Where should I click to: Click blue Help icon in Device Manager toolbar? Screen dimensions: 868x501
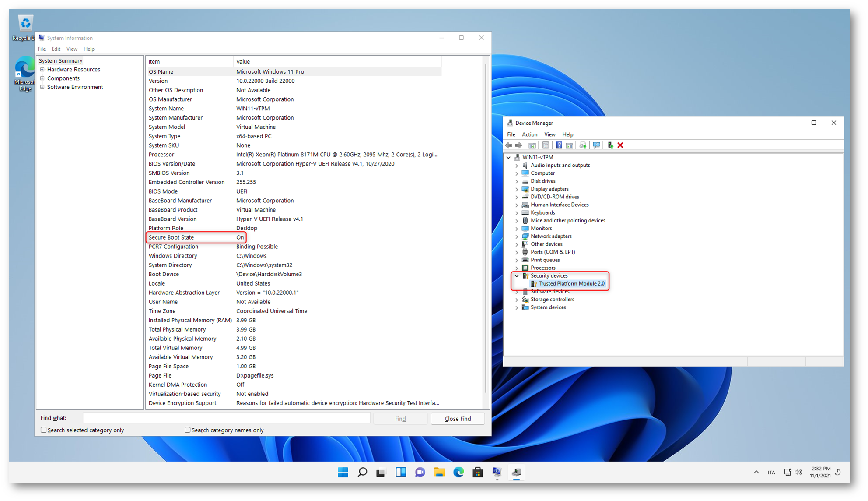pyautogui.click(x=559, y=145)
